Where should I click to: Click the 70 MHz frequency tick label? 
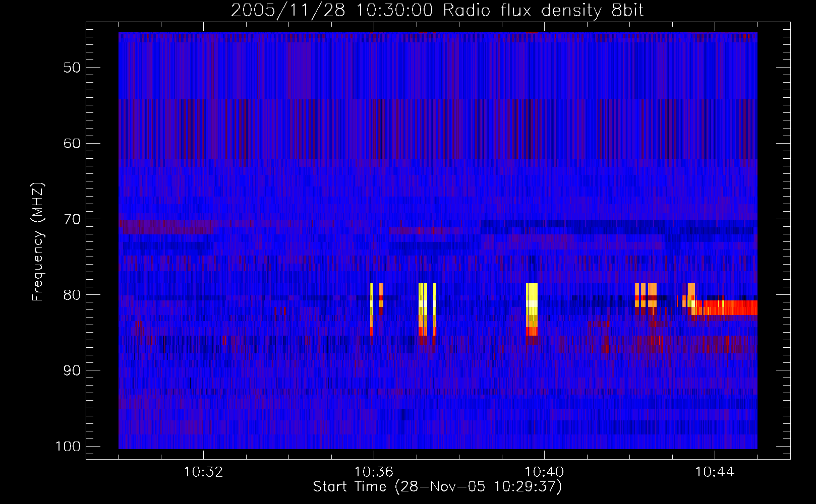tap(72, 219)
